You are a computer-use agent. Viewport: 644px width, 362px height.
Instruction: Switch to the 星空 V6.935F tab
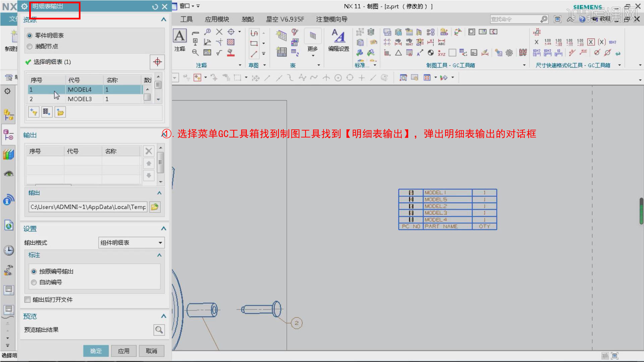pos(285,19)
